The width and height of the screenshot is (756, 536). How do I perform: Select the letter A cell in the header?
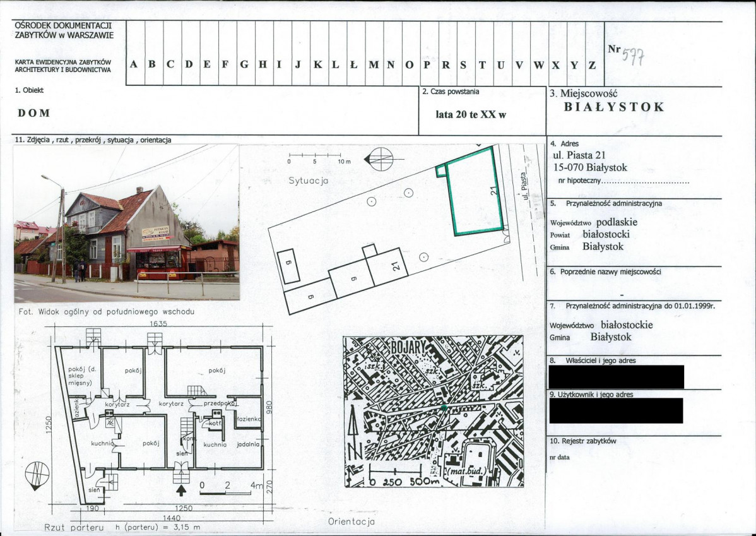pos(134,65)
